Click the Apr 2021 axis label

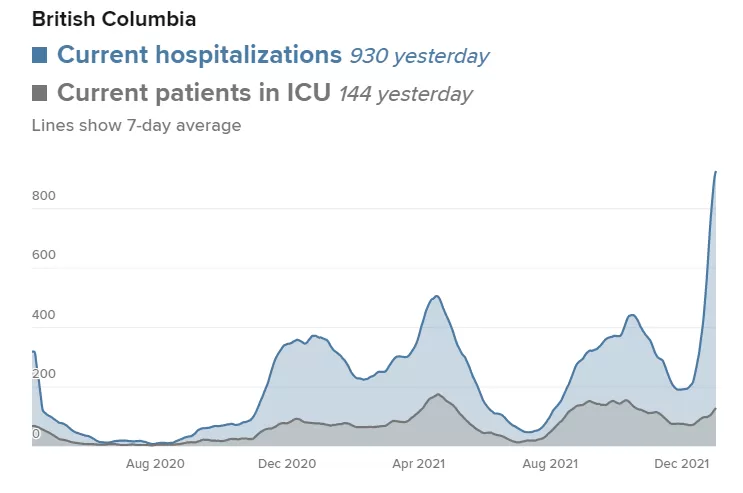pos(418,464)
